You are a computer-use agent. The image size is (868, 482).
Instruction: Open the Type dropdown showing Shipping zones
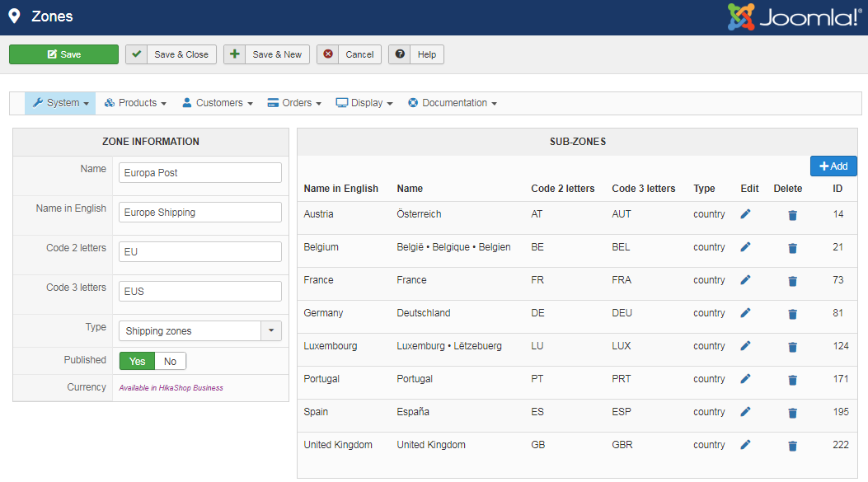[x=200, y=331]
